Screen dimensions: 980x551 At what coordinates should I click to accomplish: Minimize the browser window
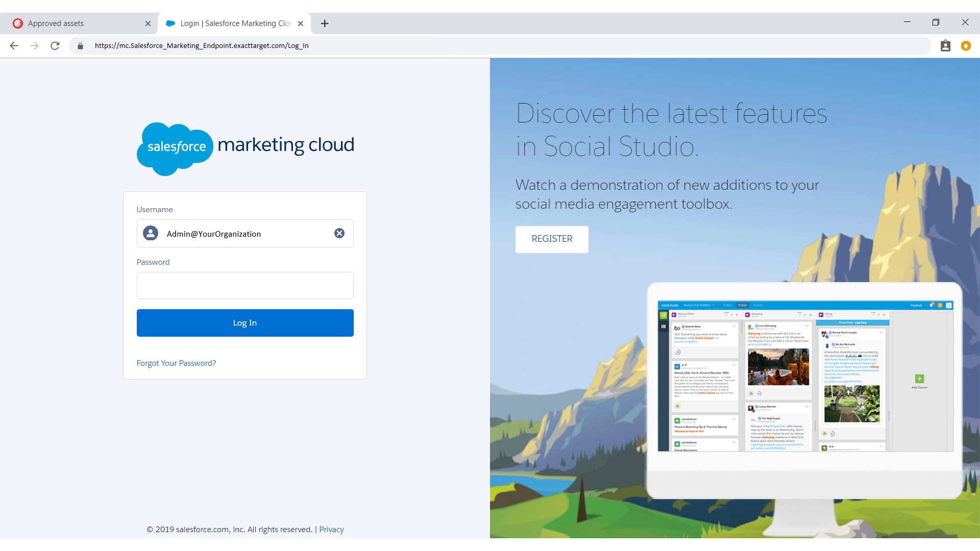tap(907, 22)
